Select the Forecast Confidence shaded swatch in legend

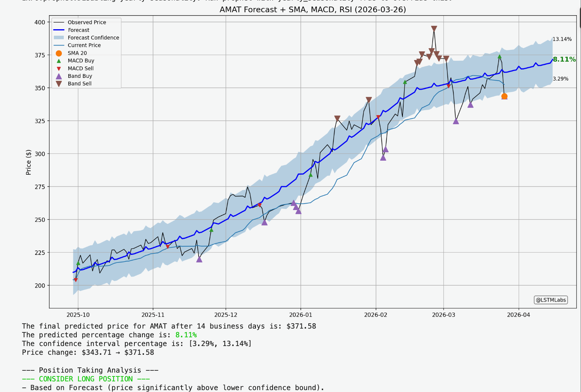59,38
